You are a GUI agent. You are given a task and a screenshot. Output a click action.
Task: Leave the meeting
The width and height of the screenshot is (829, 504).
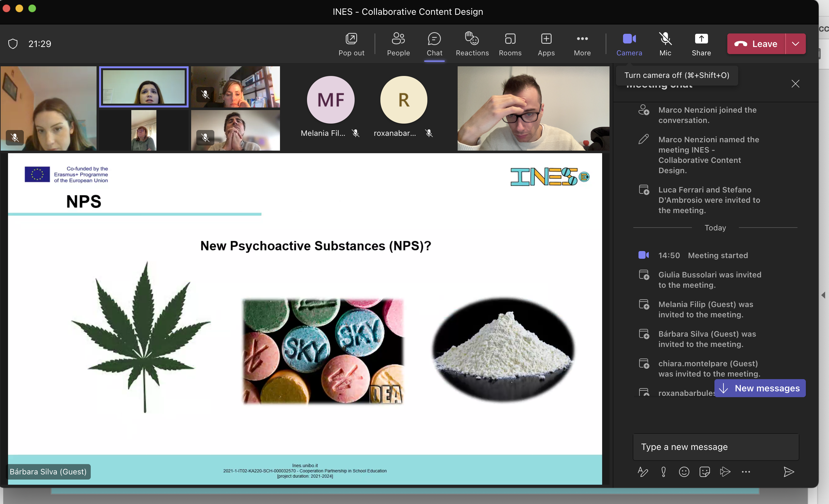[756, 44]
